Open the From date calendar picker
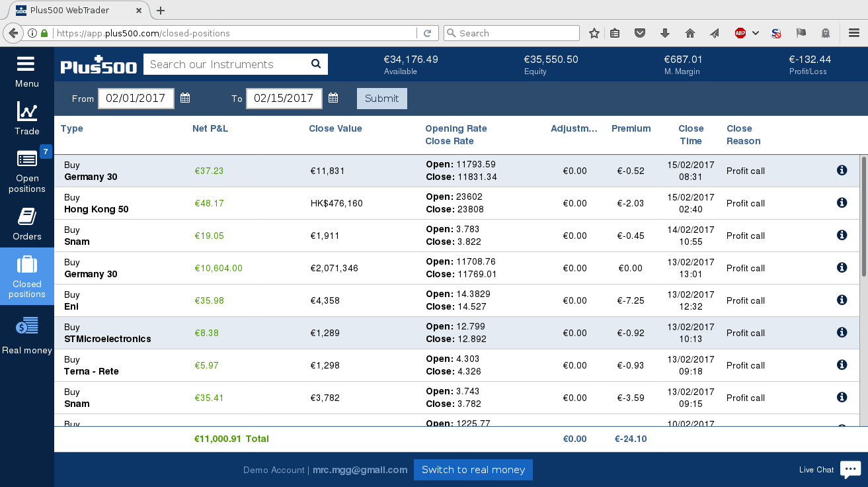868x487 pixels. click(x=185, y=98)
